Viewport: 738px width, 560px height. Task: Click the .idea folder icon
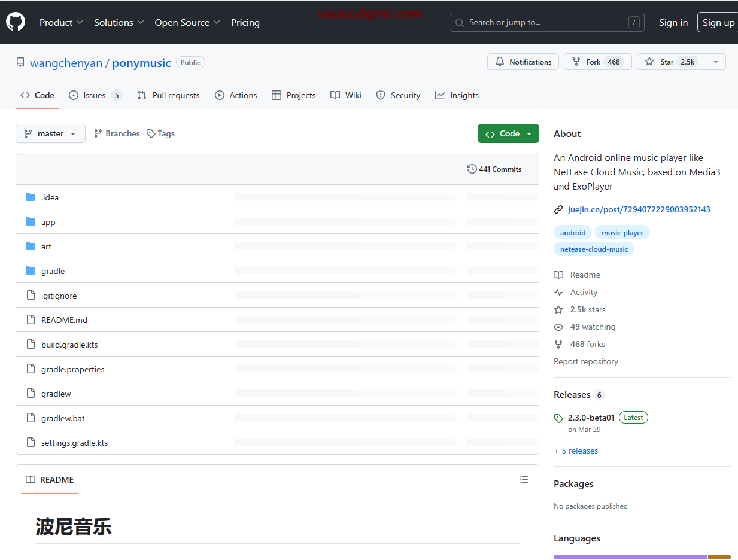(31, 197)
